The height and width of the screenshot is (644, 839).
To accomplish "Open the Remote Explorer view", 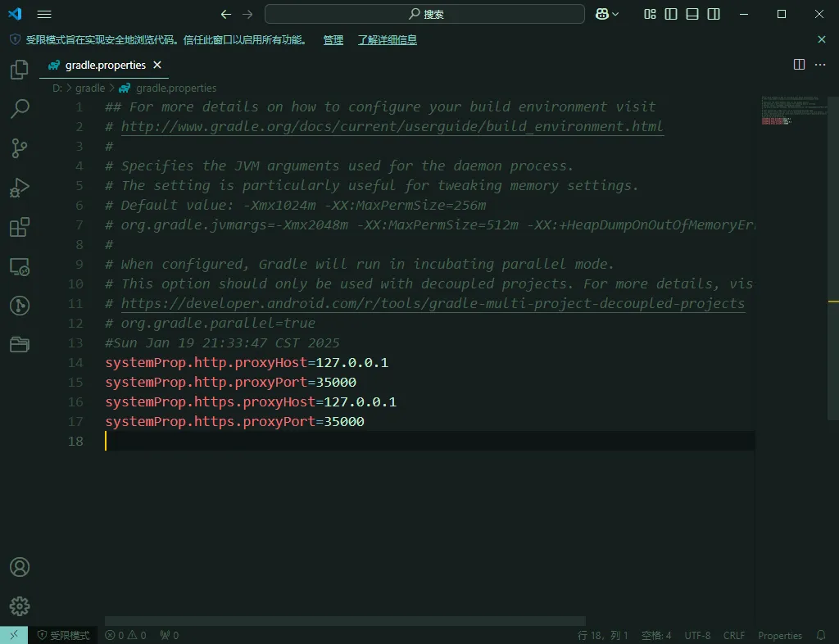I will tap(20, 266).
